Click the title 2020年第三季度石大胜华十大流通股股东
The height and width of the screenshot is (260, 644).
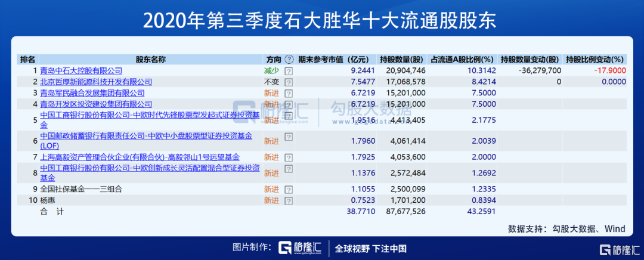point(320,20)
